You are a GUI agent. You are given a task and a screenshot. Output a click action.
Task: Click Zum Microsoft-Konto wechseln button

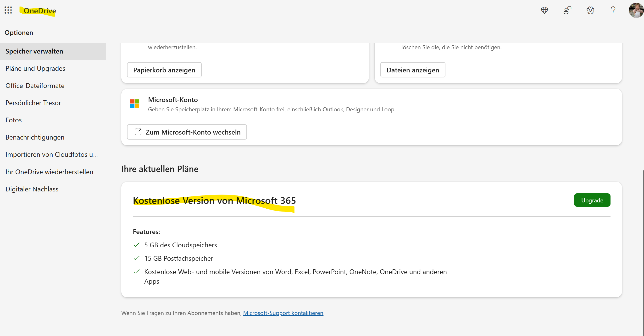coord(187,132)
